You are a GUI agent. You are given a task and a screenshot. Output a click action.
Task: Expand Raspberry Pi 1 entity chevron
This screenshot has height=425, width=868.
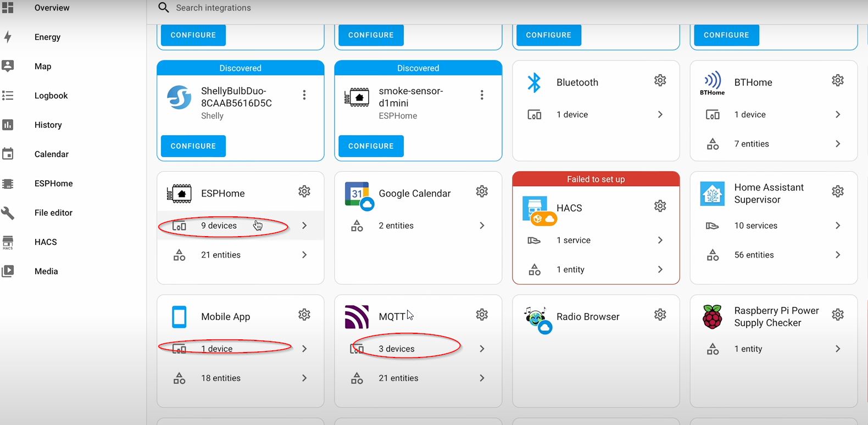838,349
